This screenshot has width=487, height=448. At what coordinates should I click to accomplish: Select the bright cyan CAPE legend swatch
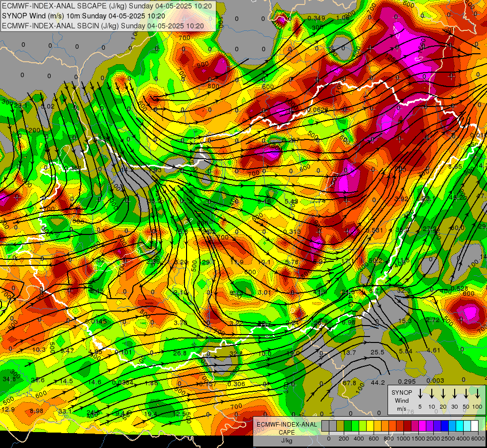click(x=459, y=426)
